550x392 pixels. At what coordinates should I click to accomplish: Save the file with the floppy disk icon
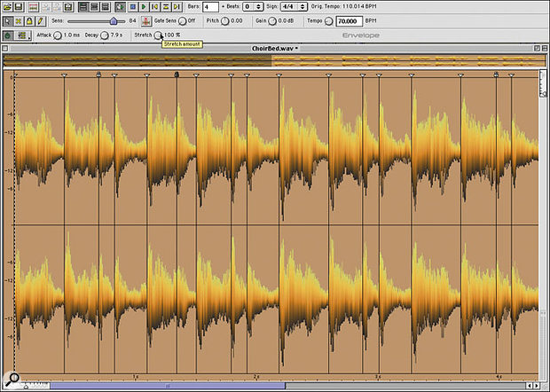point(19,7)
